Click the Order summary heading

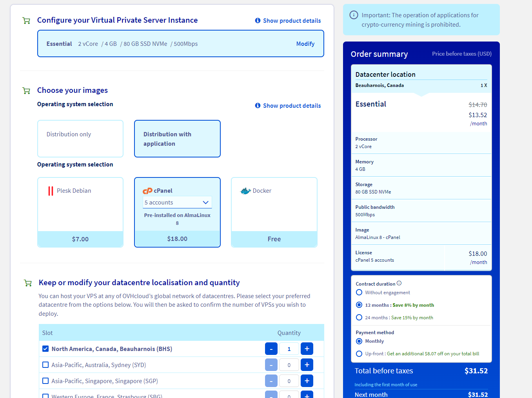379,54
